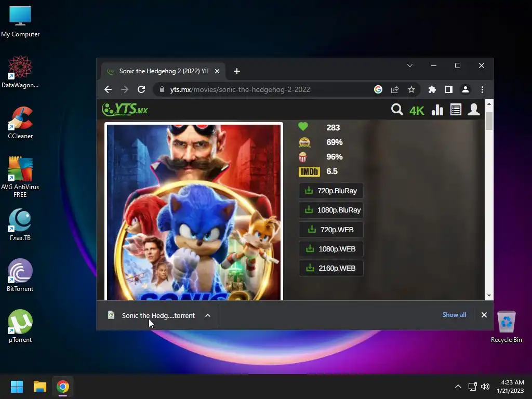Select Sonic the Hedgehog 2 tab

[163, 71]
